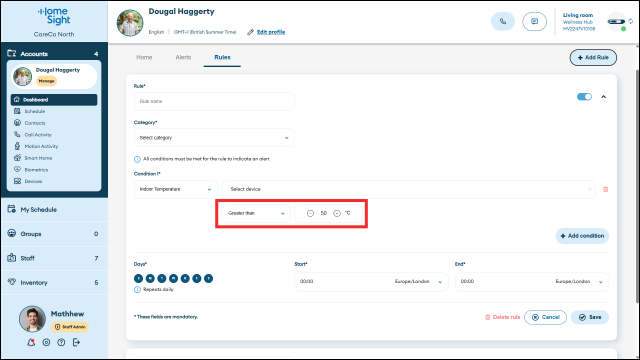Click the page vertical scrollbar
This screenshot has width=640, height=360.
[637, 186]
